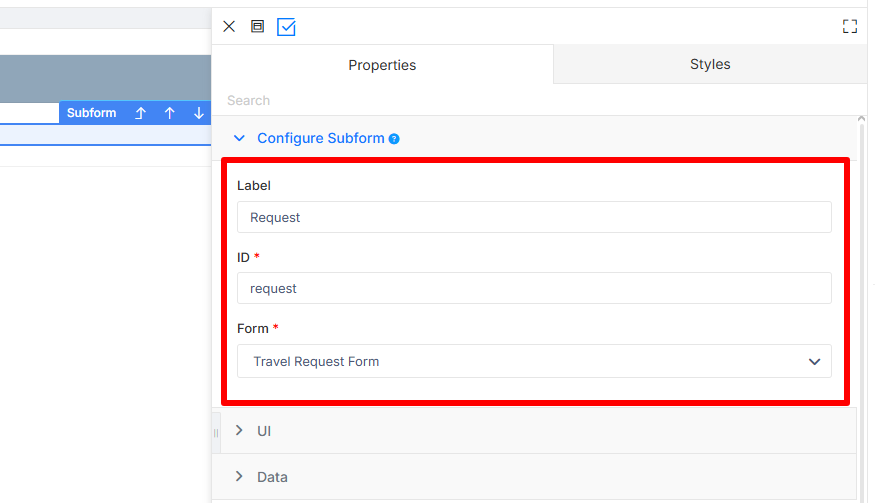Close the properties panel with the X icon
Image resolution: width=875 pixels, height=503 pixels.
229,26
